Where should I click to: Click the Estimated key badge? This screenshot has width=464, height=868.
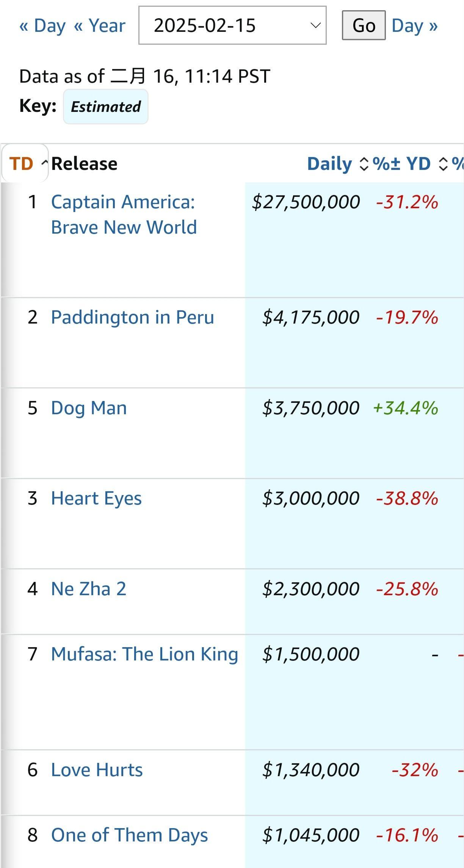coord(106,107)
